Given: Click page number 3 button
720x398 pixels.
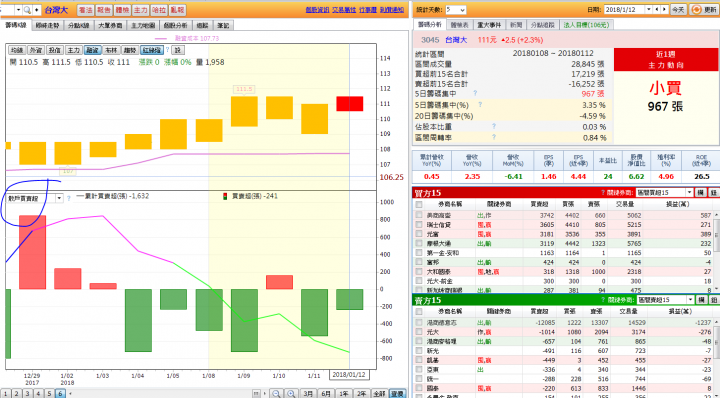Looking at the screenshot, I should 27,393.
